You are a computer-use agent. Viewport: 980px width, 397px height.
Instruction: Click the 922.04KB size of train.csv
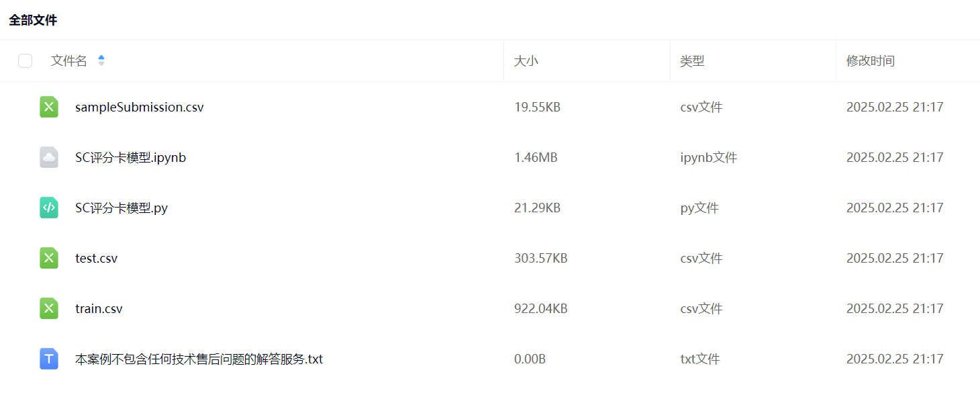coord(541,308)
